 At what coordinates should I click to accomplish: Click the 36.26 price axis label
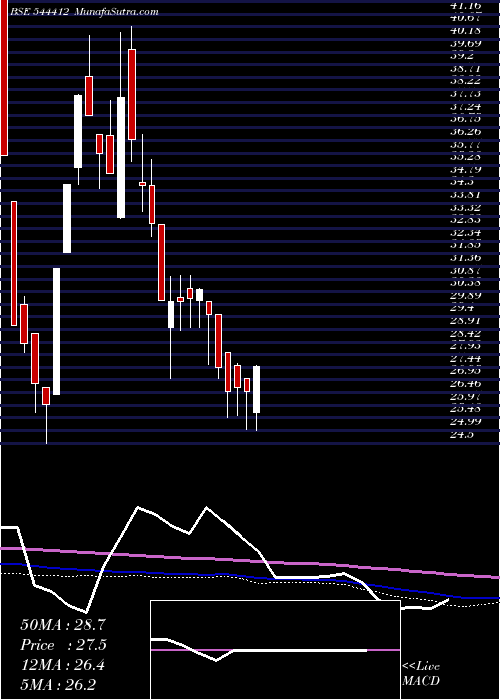(465, 131)
